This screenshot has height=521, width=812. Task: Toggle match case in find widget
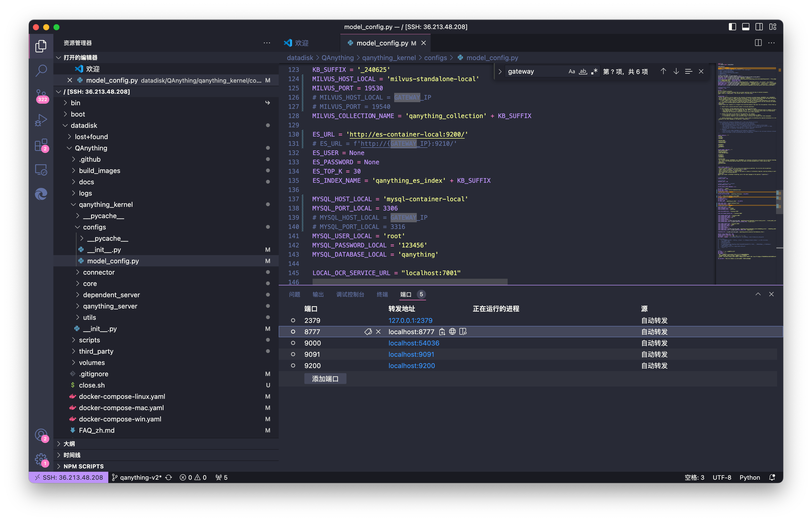pos(572,71)
